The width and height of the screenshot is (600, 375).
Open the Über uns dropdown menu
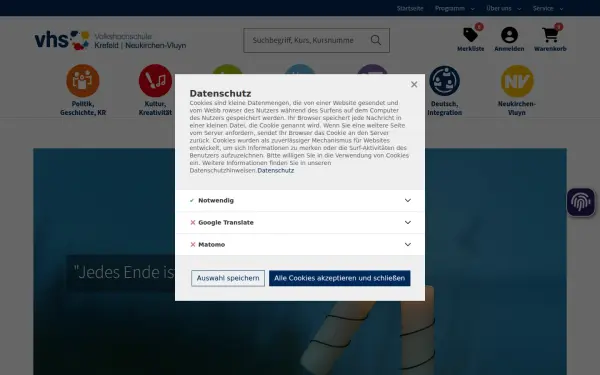(504, 8)
